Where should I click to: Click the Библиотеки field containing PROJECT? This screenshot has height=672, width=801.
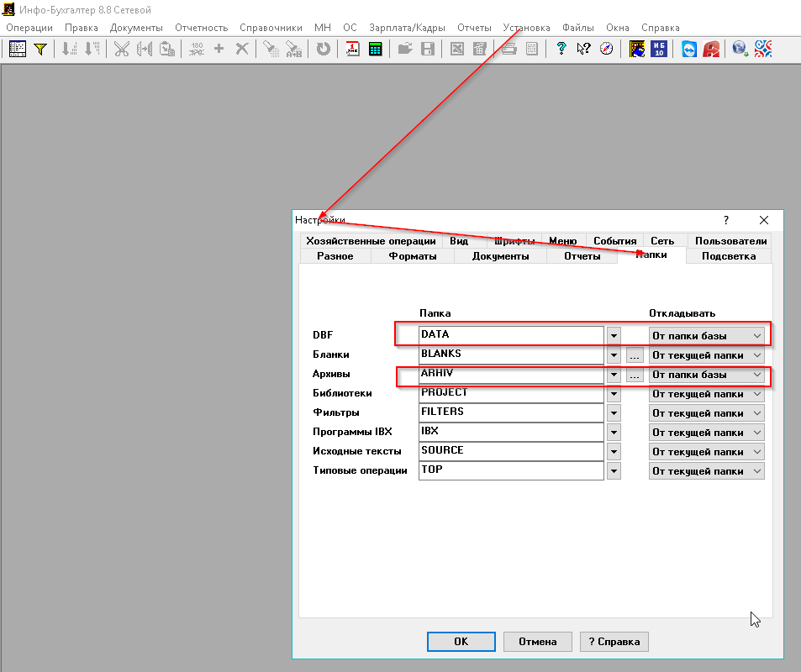[511, 394]
